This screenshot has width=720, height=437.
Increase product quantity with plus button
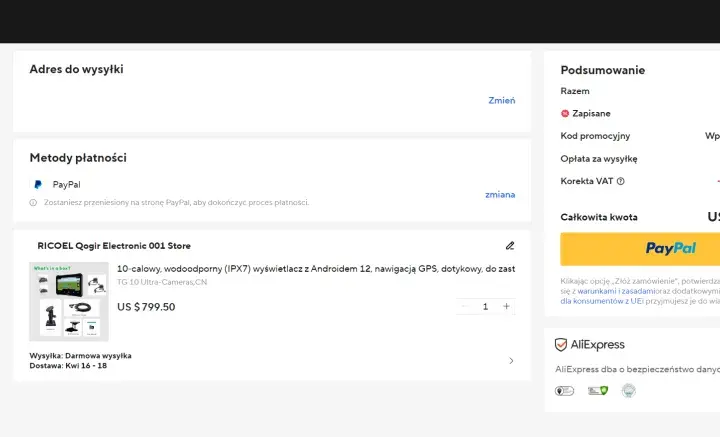coord(506,306)
